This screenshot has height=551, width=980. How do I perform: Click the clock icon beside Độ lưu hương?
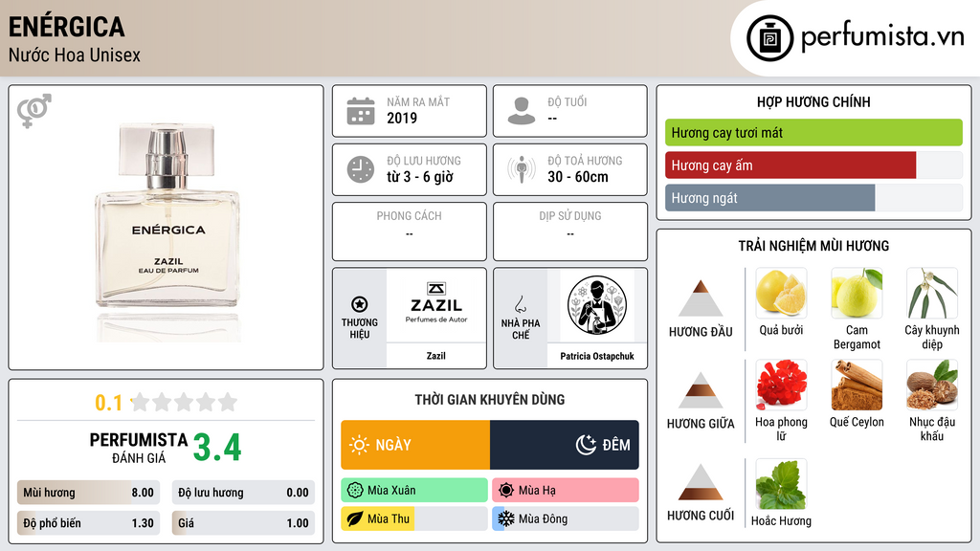click(361, 169)
